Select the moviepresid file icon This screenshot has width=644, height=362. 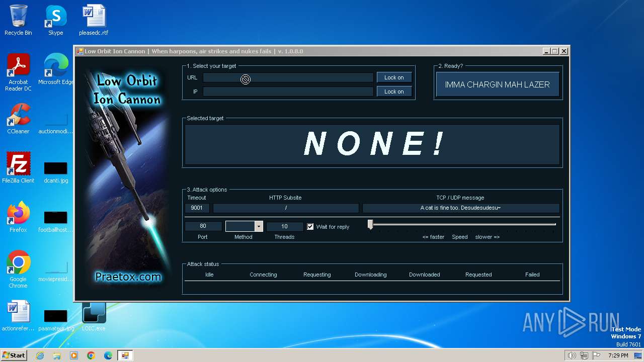55,271
